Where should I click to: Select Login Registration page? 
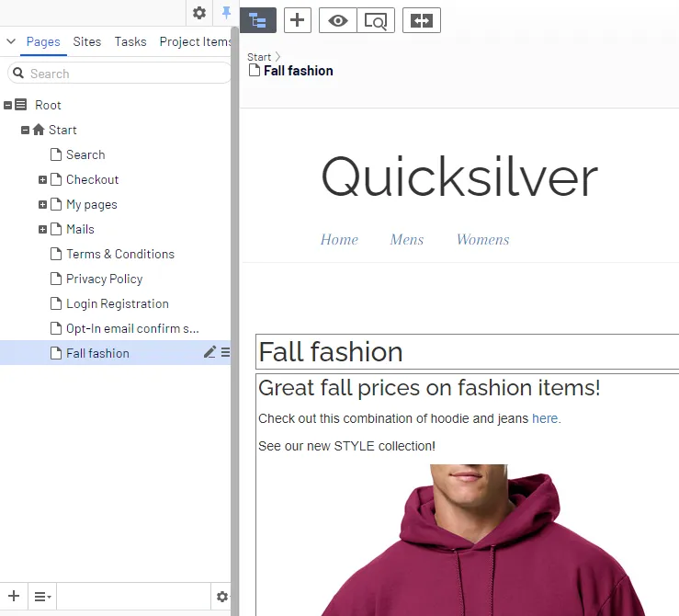point(118,303)
